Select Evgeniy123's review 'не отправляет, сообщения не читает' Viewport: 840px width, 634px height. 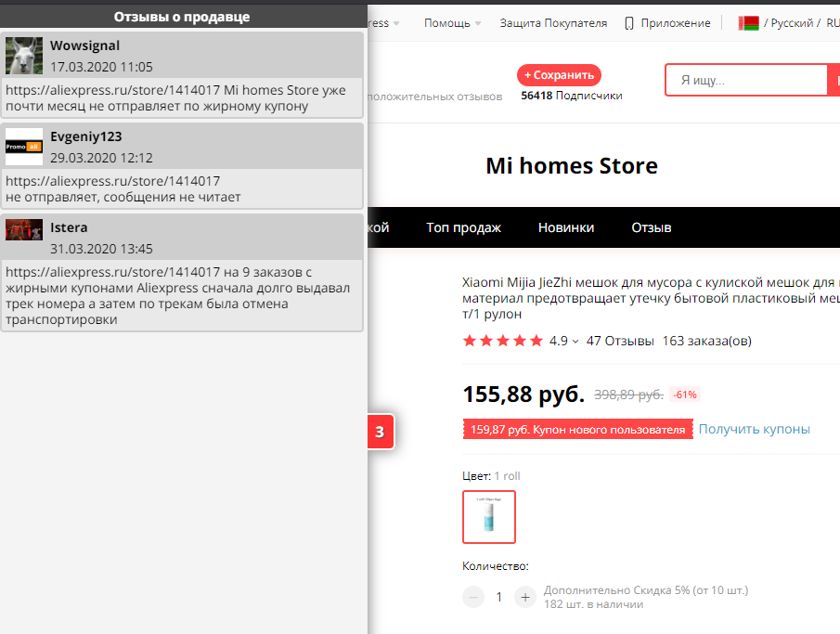[123, 197]
